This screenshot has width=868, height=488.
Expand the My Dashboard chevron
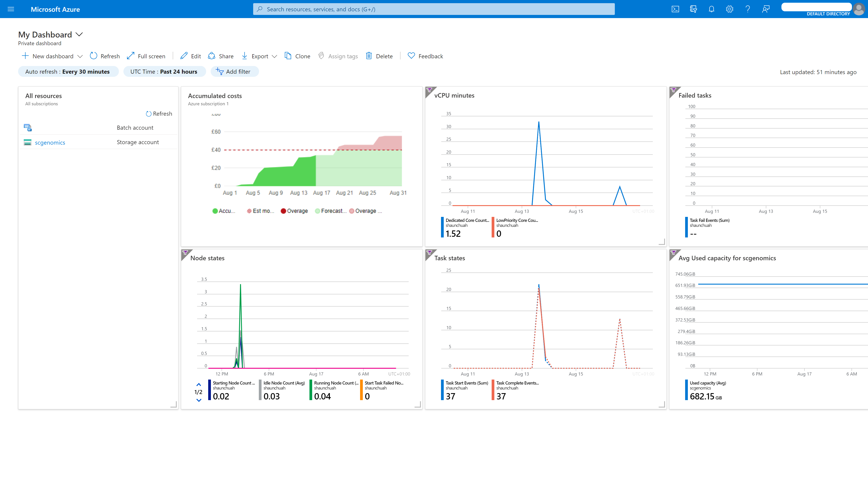79,35
